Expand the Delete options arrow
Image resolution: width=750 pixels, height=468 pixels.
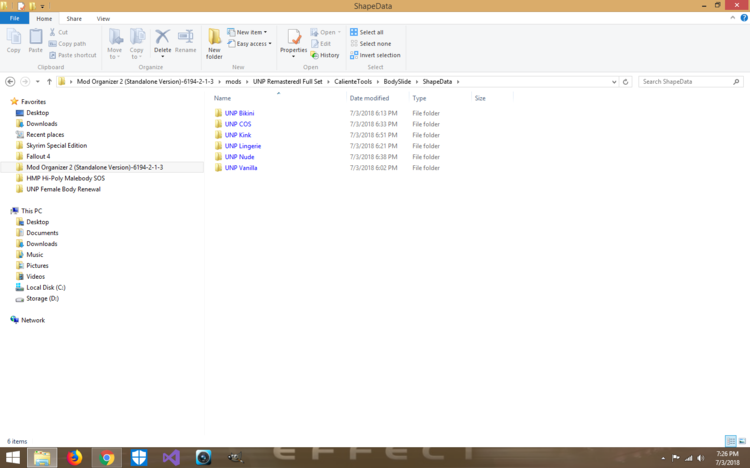(x=163, y=56)
